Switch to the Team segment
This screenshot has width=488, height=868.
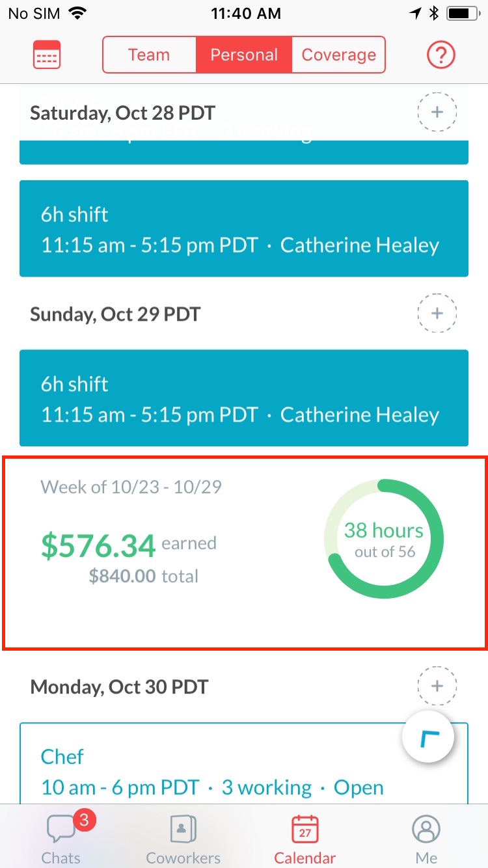149,55
